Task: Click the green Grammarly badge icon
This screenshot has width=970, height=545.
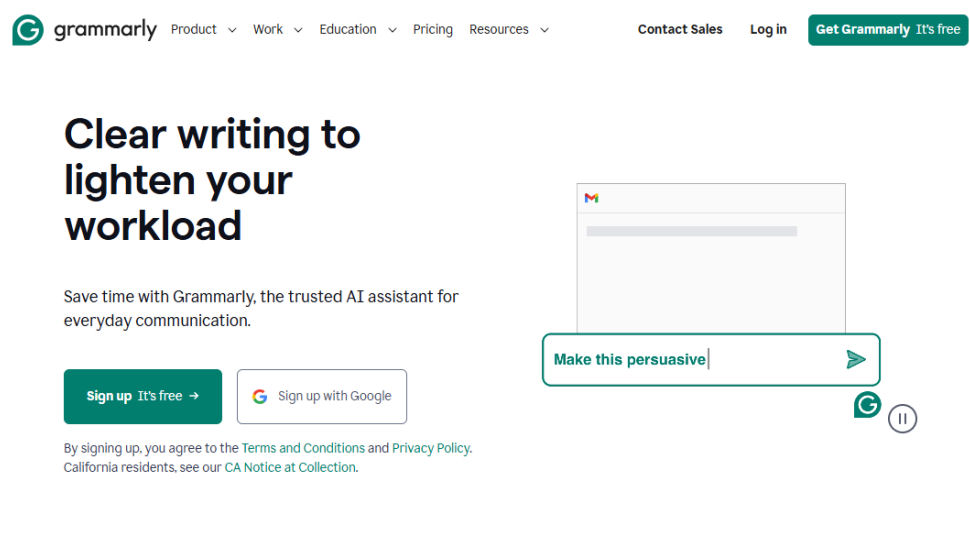Action: 867,405
